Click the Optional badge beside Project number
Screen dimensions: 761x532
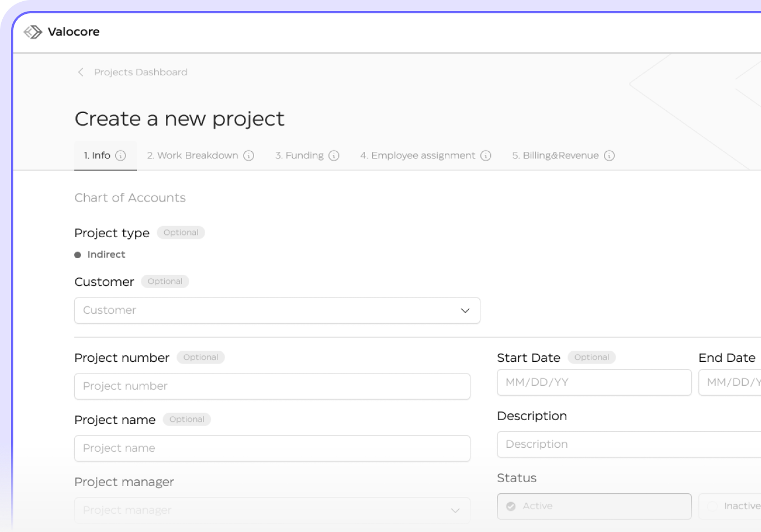tap(201, 357)
